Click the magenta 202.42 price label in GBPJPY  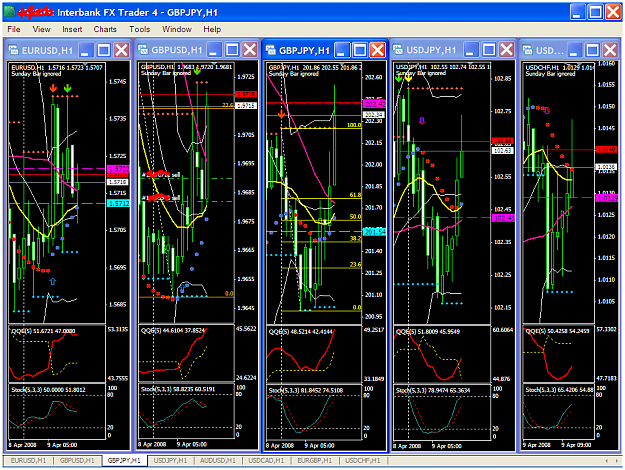374,104
